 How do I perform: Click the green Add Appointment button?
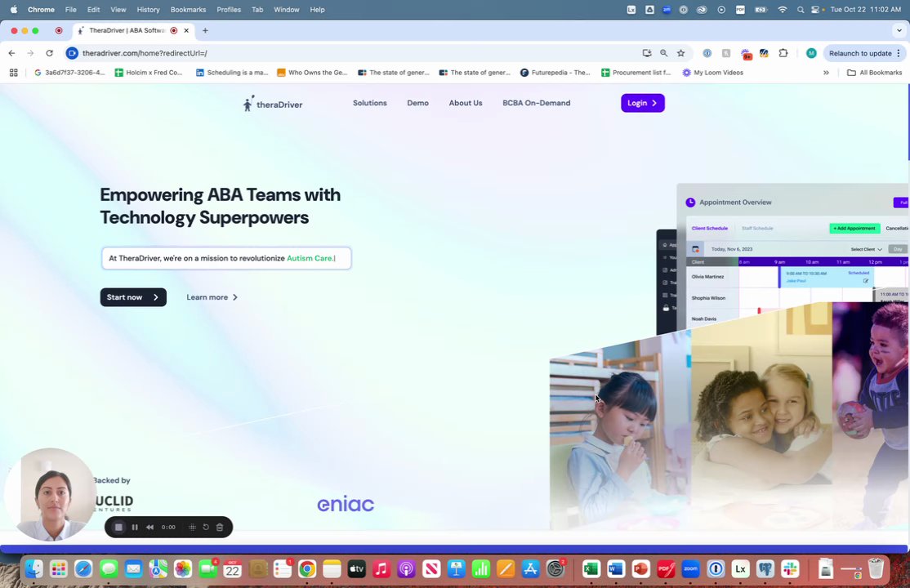[x=854, y=229]
